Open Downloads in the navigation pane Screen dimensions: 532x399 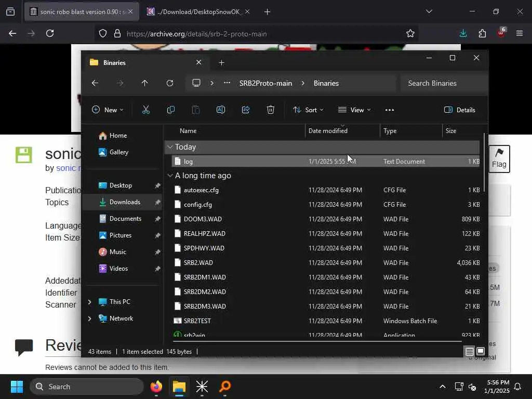click(x=122, y=202)
